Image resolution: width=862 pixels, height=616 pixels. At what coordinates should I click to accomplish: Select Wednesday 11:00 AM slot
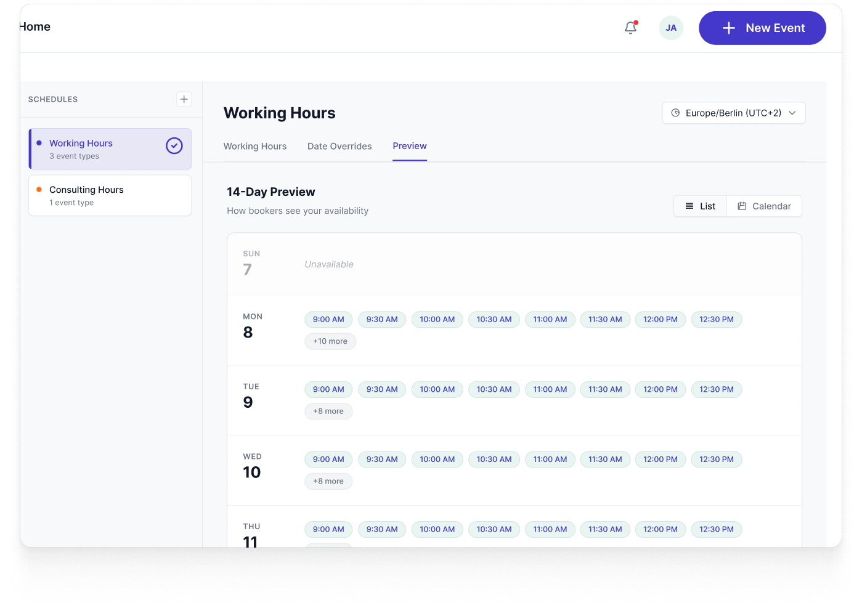click(550, 460)
